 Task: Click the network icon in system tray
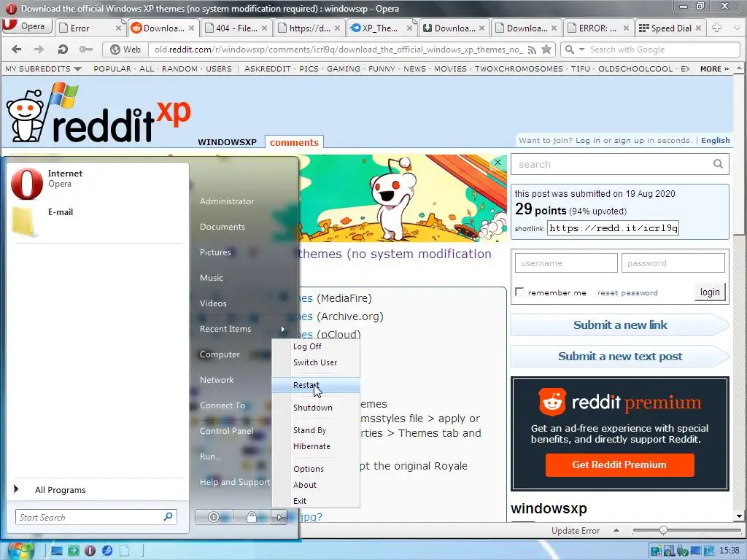coord(656,551)
